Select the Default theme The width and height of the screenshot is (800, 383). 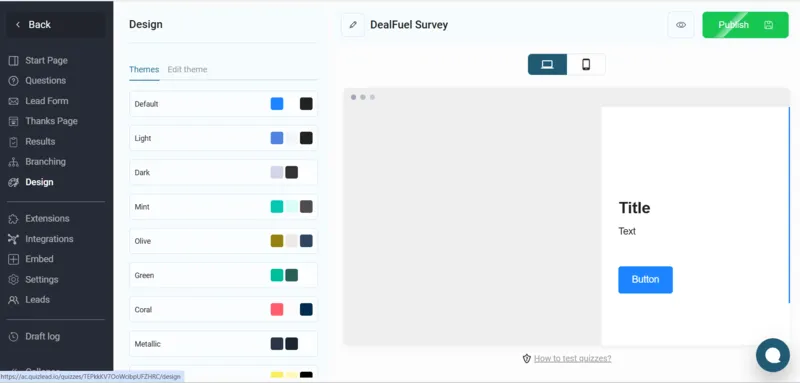point(223,104)
